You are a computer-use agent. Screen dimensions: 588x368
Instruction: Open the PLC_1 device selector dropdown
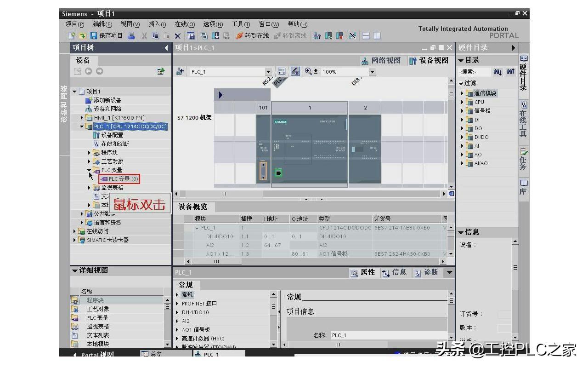pos(268,72)
